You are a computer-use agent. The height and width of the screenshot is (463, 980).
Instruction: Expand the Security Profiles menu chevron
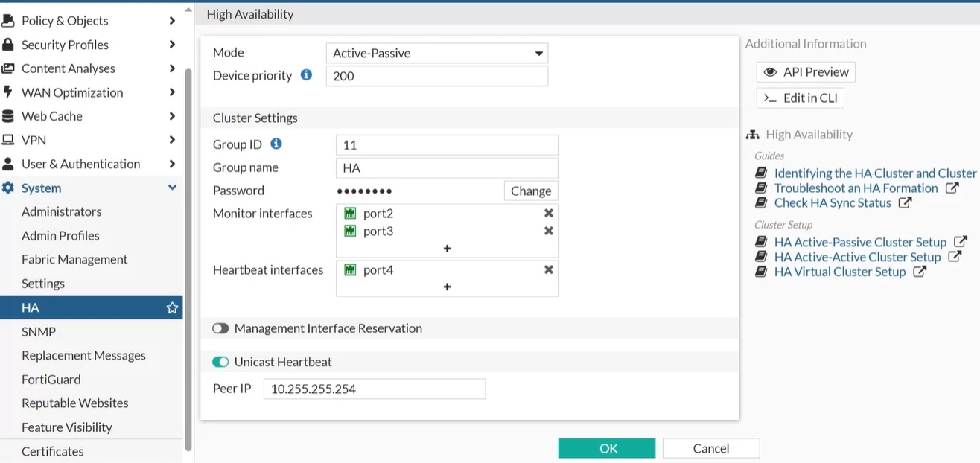click(172, 45)
